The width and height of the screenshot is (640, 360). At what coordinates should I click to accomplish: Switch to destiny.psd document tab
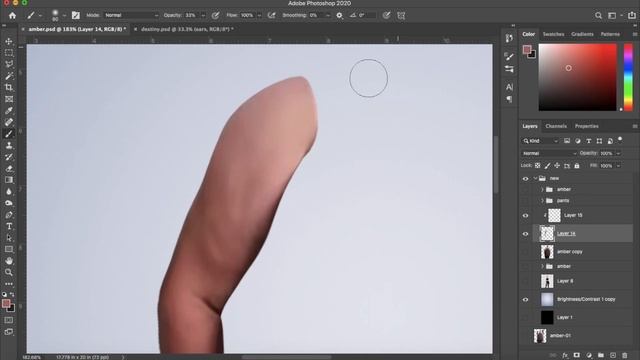coord(187,29)
